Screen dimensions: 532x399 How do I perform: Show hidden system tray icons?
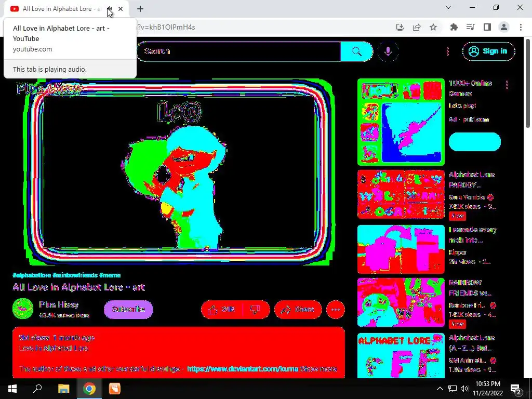(x=440, y=389)
